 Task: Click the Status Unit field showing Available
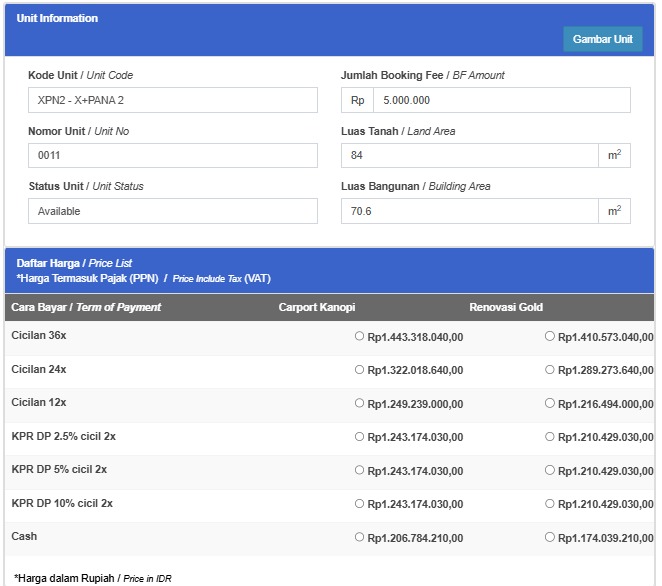(x=173, y=211)
